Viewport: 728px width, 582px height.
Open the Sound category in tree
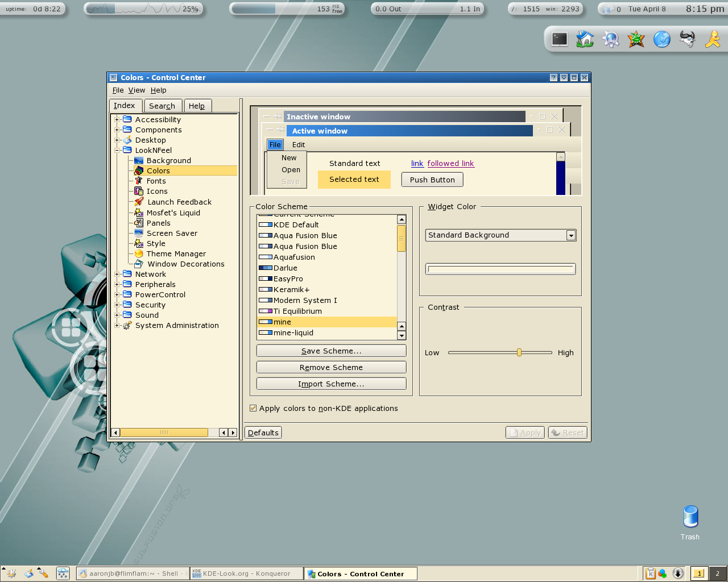point(147,315)
